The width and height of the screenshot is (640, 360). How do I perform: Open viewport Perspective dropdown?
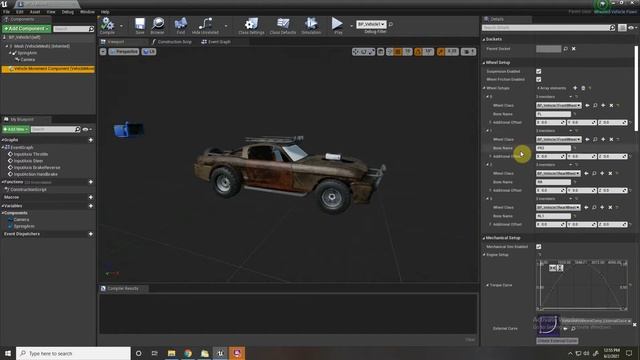point(124,52)
